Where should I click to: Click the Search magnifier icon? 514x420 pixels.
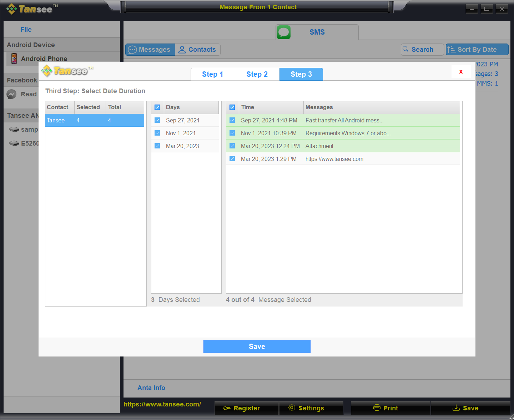tap(405, 49)
